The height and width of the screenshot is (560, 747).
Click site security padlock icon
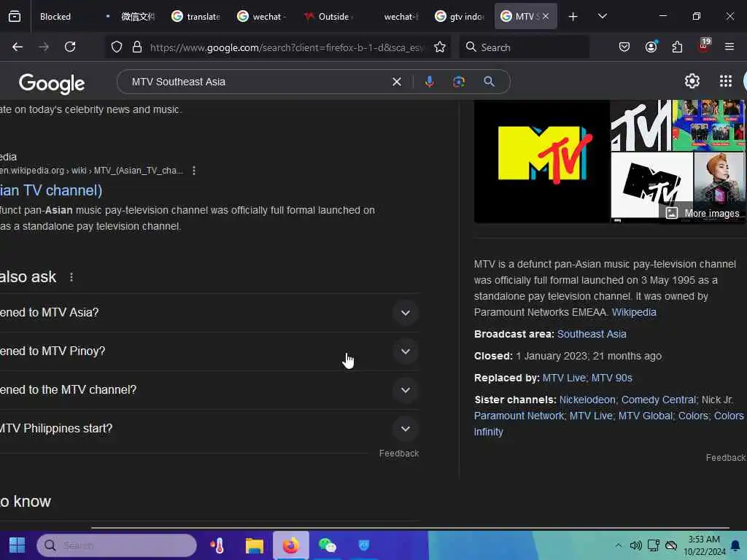pos(137,47)
